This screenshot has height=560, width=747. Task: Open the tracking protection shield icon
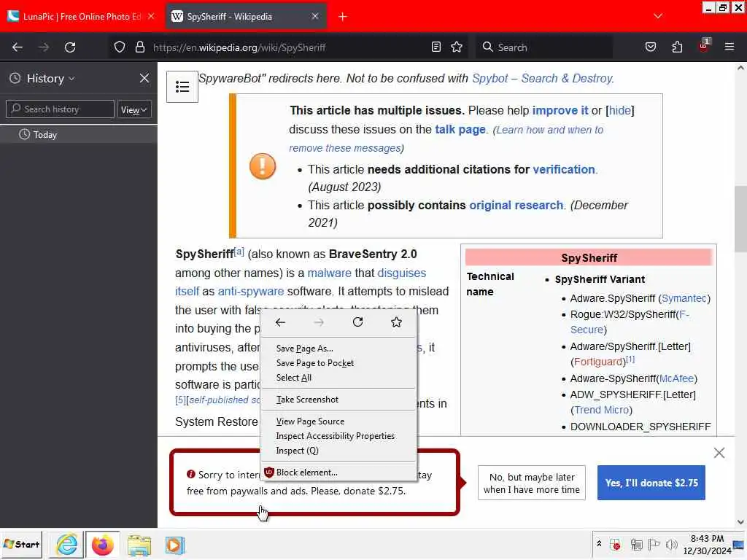pos(120,47)
